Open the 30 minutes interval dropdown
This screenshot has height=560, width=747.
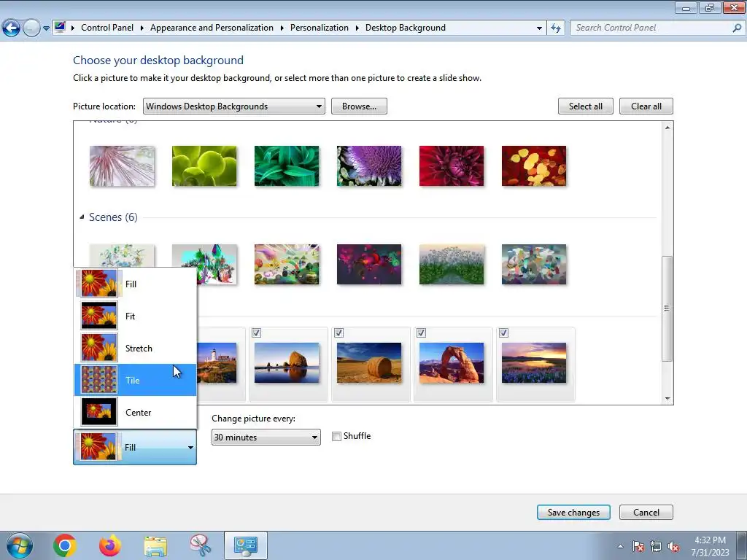click(266, 437)
